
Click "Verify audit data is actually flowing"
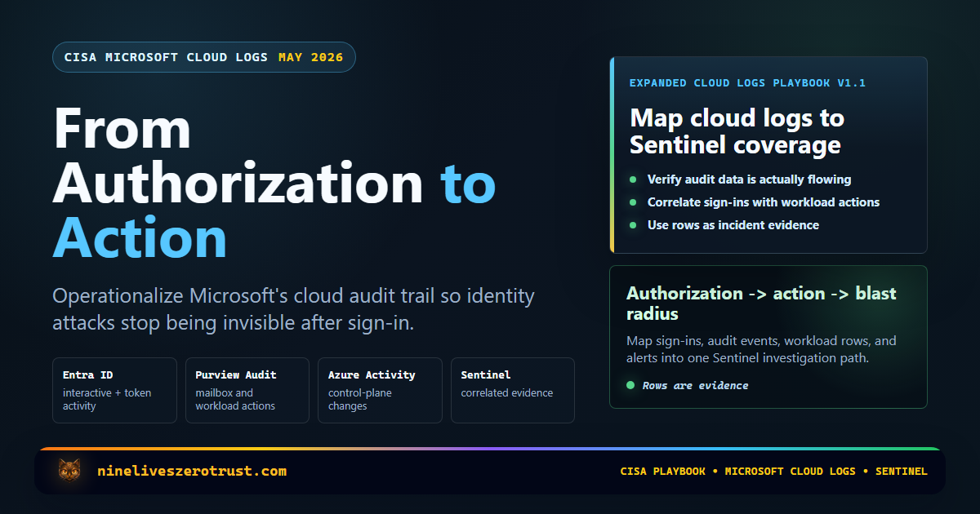point(749,179)
